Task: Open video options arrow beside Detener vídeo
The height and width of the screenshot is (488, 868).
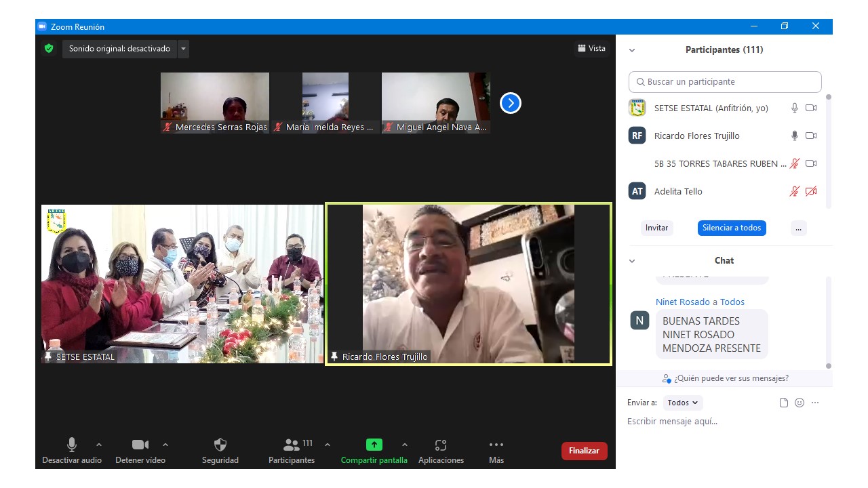Action: pyautogui.click(x=165, y=445)
